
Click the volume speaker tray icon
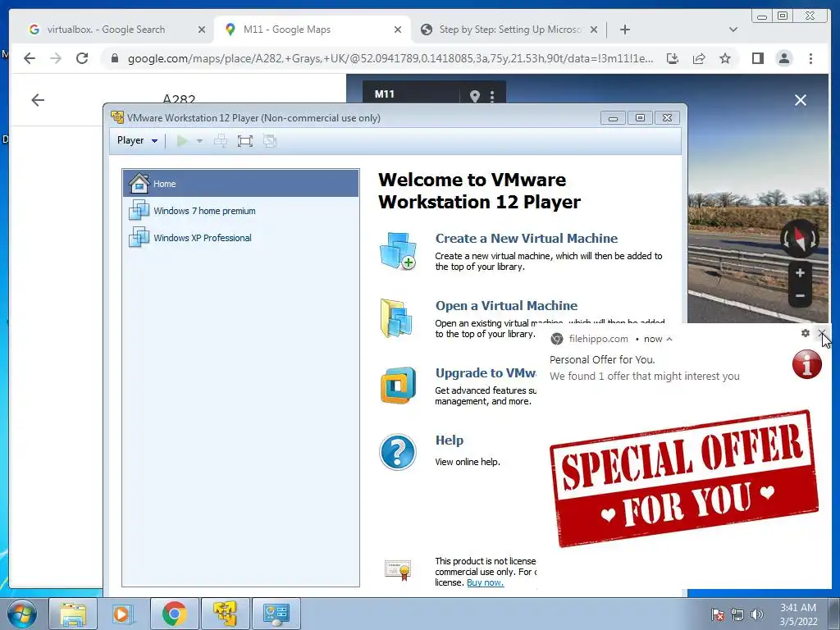pos(756,614)
